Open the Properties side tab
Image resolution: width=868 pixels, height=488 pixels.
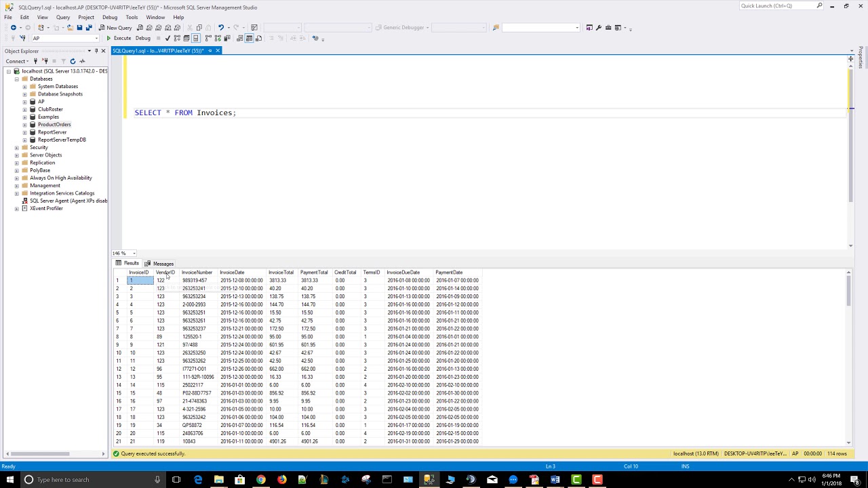coord(861,57)
